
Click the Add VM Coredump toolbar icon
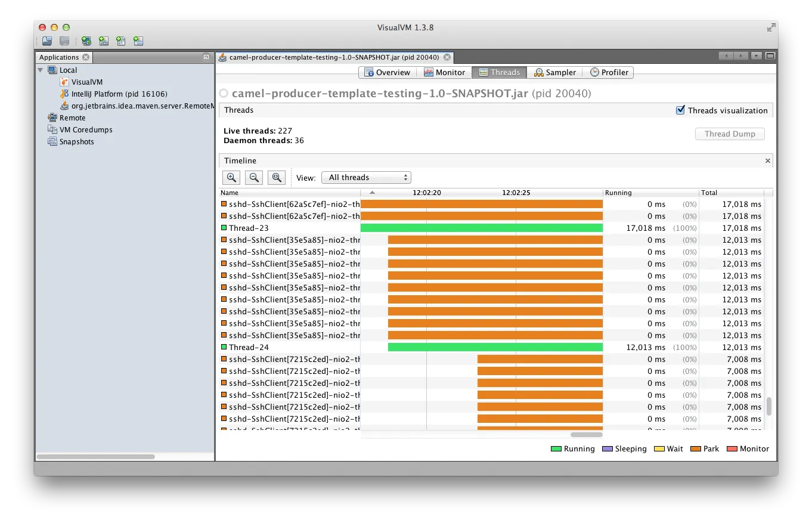point(121,41)
